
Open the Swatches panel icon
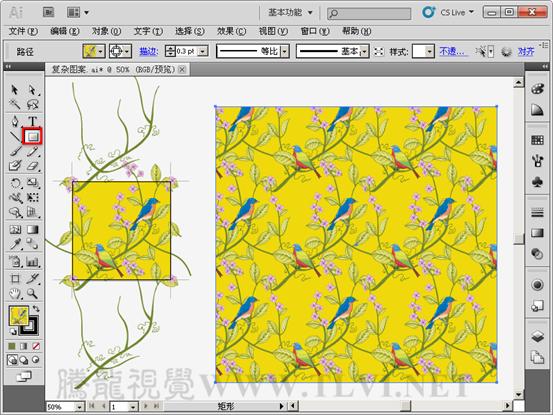pyautogui.click(x=537, y=140)
